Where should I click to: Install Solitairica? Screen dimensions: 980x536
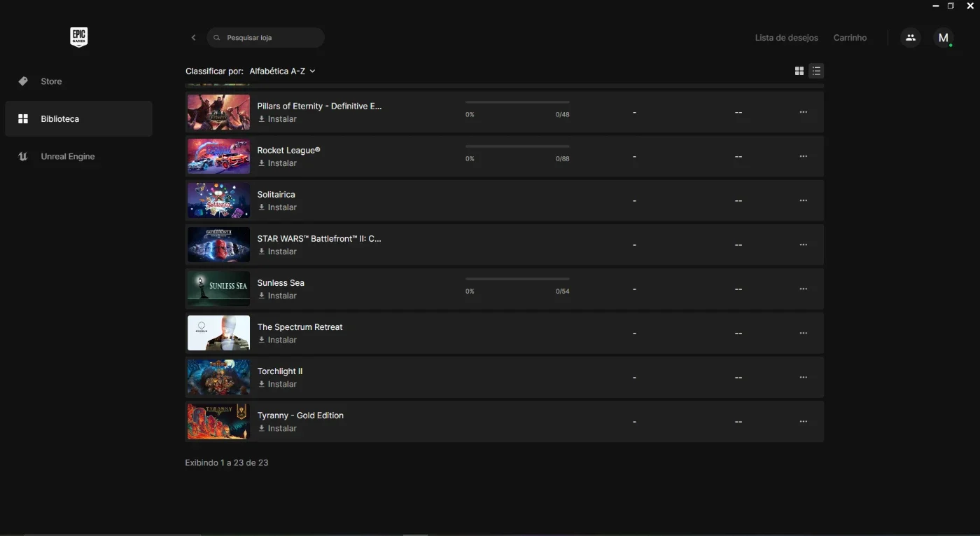click(x=277, y=207)
